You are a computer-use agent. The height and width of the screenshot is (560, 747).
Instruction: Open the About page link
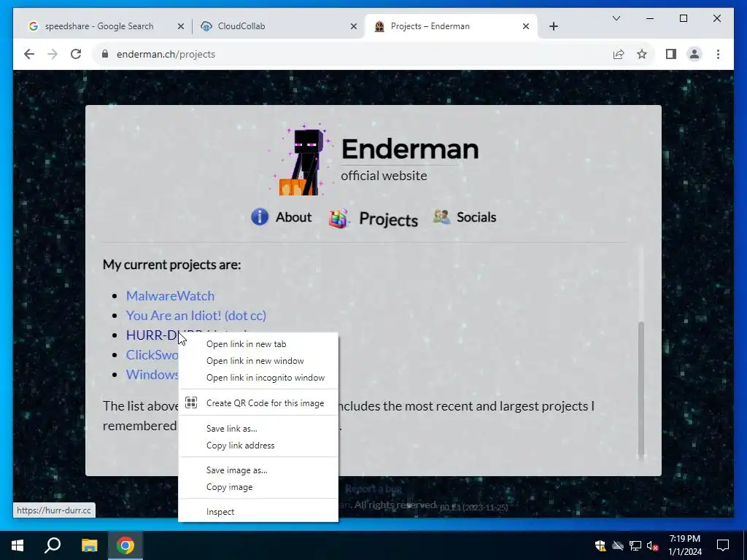point(293,217)
